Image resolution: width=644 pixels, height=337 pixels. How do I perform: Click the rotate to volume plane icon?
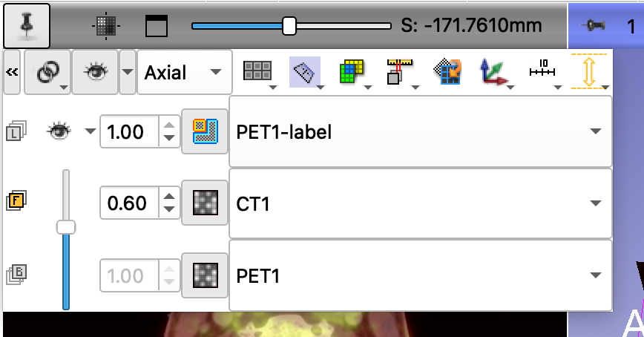click(x=447, y=72)
